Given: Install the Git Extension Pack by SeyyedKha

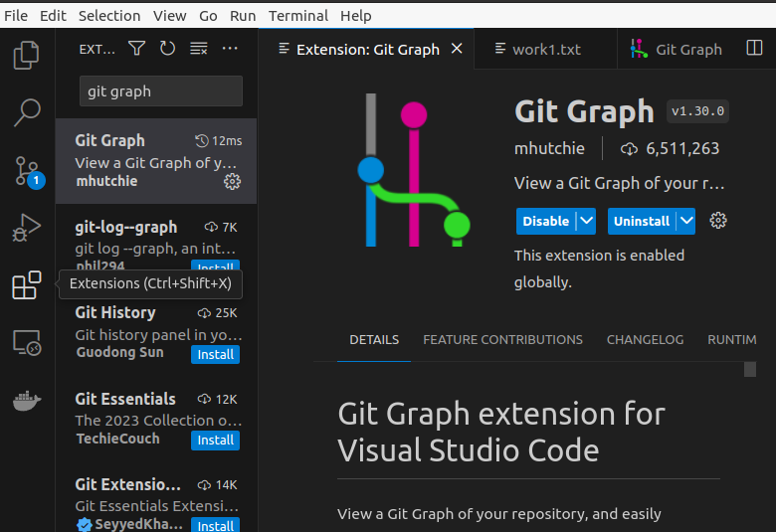Looking at the screenshot, I should [215, 525].
